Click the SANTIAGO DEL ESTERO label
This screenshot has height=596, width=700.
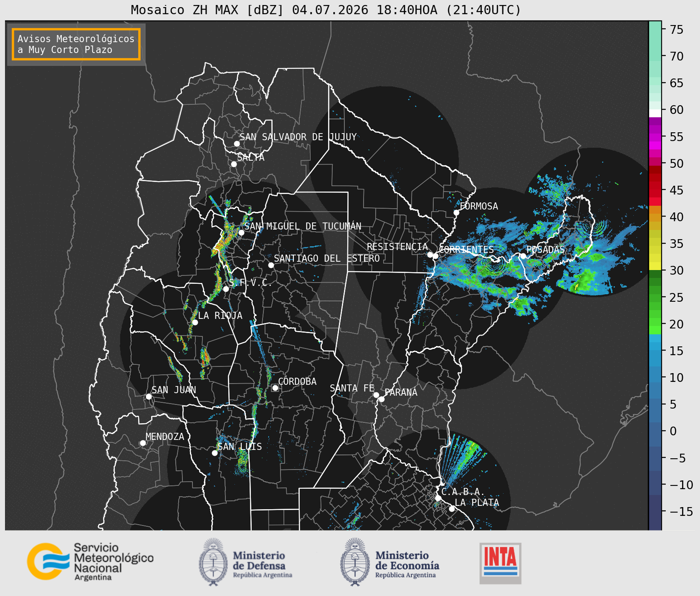click(x=327, y=258)
